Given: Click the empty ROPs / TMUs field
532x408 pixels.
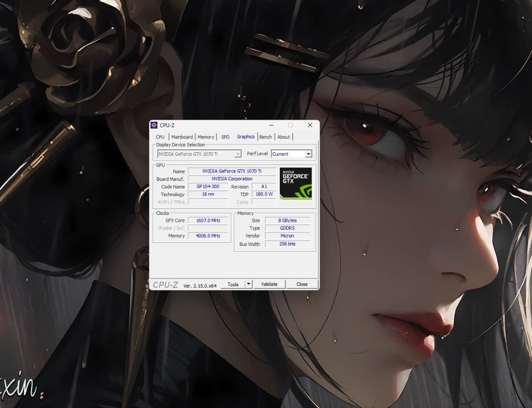Looking at the screenshot, I should click(208, 202).
